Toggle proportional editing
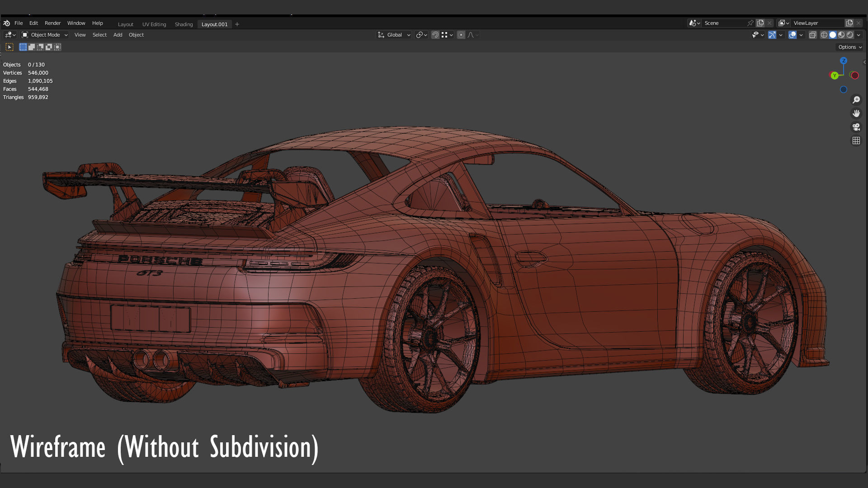This screenshot has width=868, height=488. pyautogui.click(x=461, y=35)
